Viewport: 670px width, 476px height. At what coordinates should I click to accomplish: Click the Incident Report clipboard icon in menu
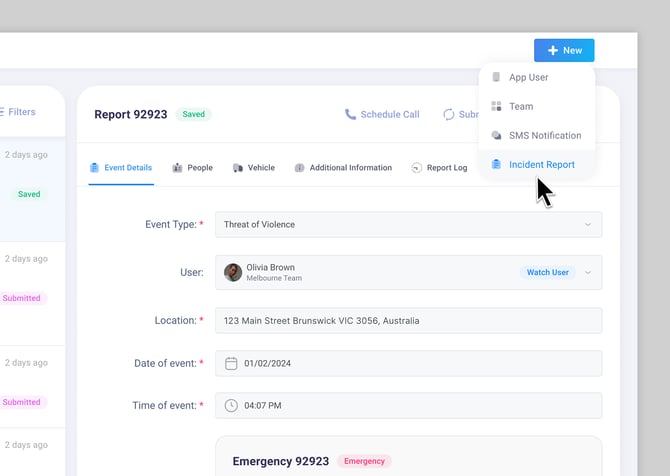[496, 164]
